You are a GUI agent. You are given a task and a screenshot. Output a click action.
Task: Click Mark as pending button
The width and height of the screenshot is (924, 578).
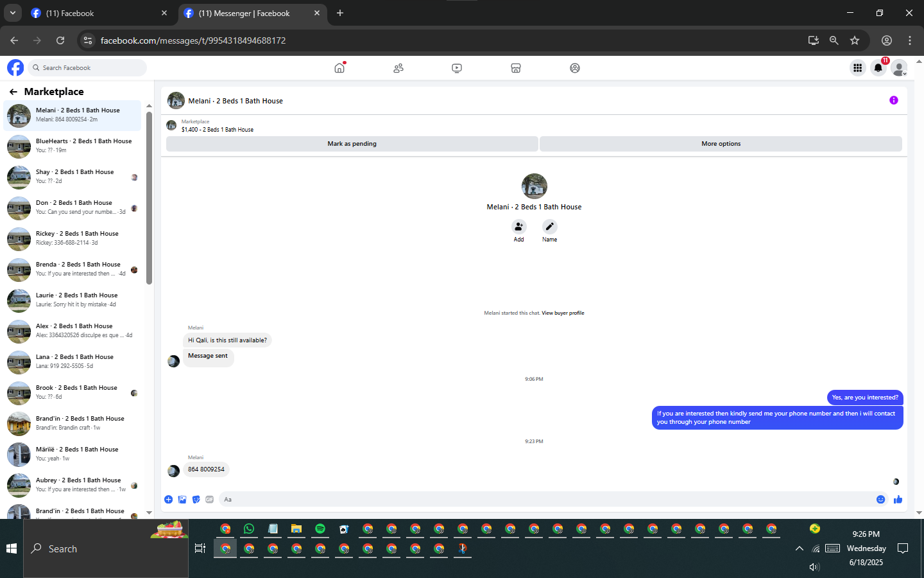coord(352,144)
